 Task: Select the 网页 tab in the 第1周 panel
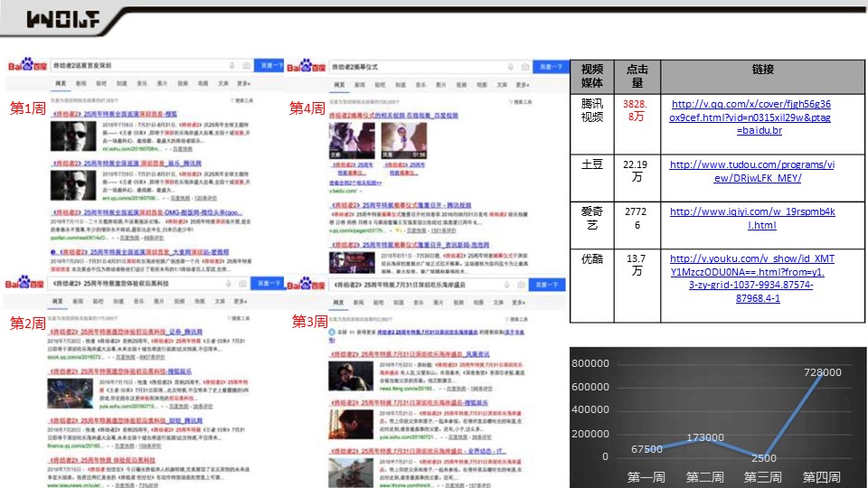pos(61,83)
